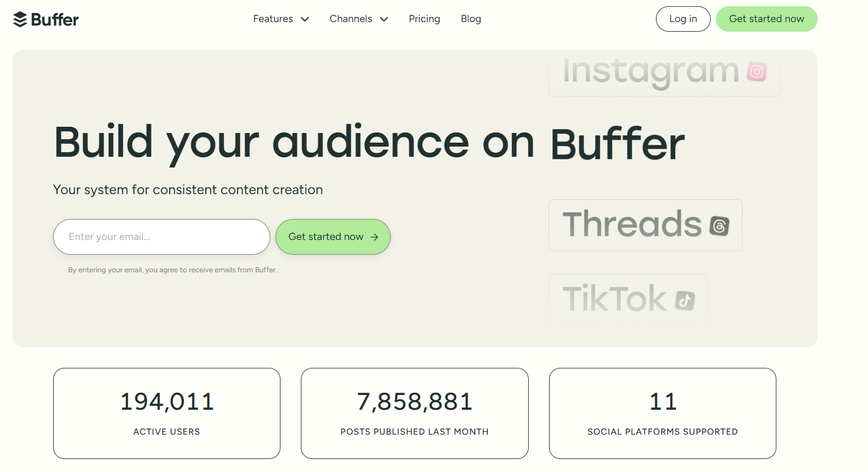The height and width of the screenshot is (472, 868).
Task: Click the email consent disclaimer text
Action: click(172, 270)
